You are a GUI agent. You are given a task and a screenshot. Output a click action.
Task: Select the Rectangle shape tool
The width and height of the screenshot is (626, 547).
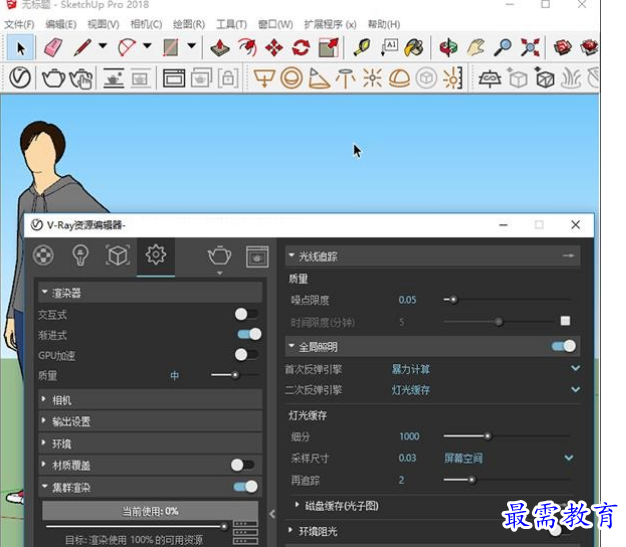tap(171, 48)
